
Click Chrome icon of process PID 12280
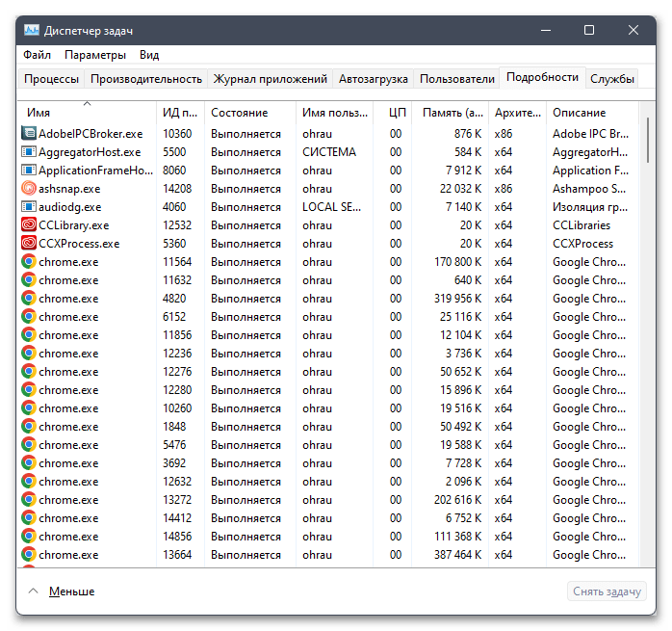[x=29, y=389]
